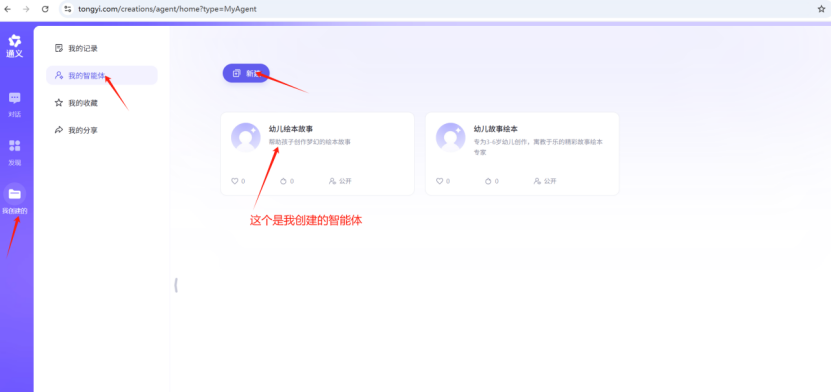
Task: Click the 新建 create button
Action: pos(246,73)
